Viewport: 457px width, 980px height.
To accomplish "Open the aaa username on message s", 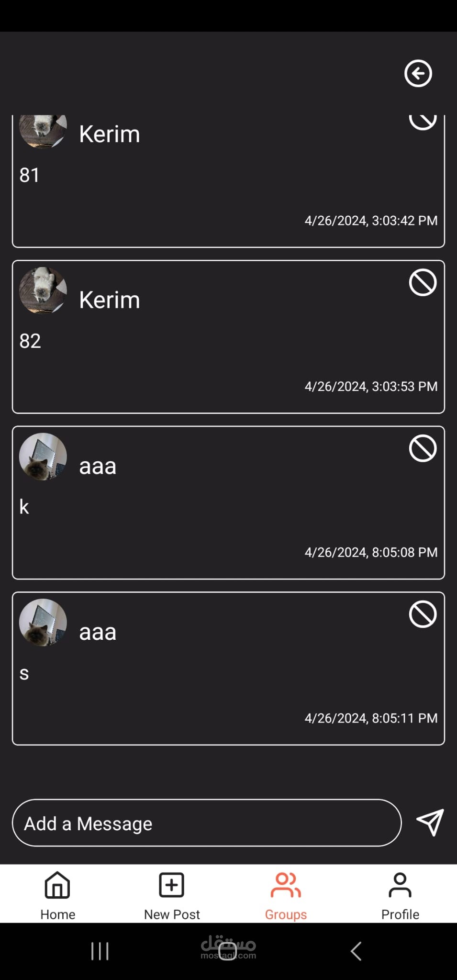I will 98,632.
